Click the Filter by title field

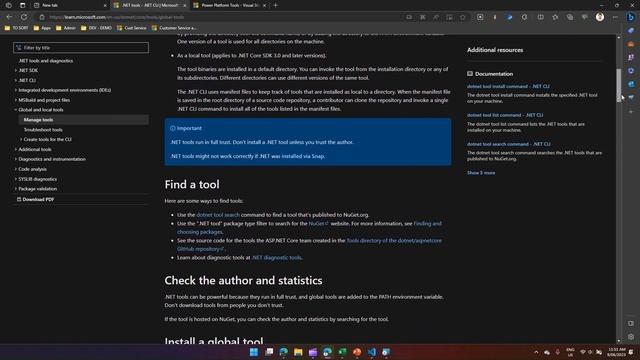(x=81, y=48)
